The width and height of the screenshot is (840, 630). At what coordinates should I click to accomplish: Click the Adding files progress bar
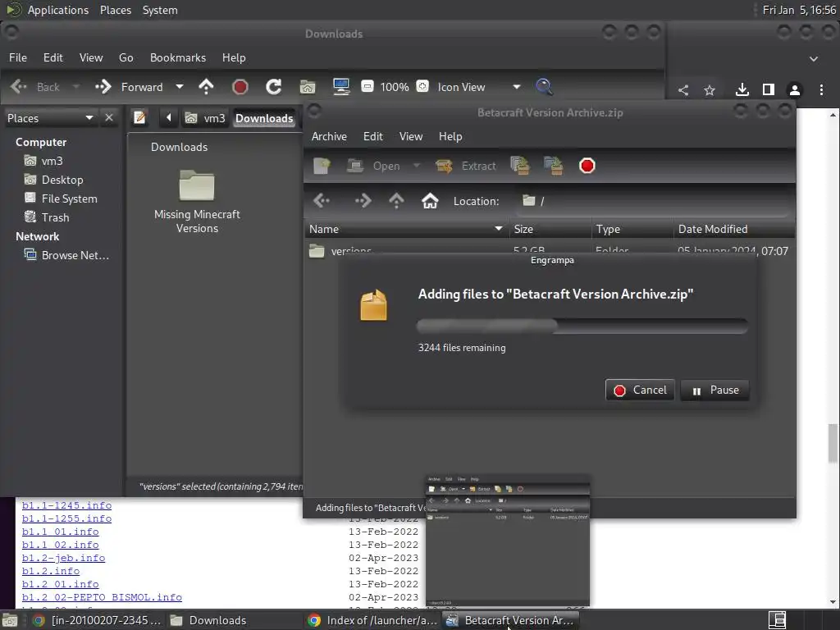coord(582,326)
